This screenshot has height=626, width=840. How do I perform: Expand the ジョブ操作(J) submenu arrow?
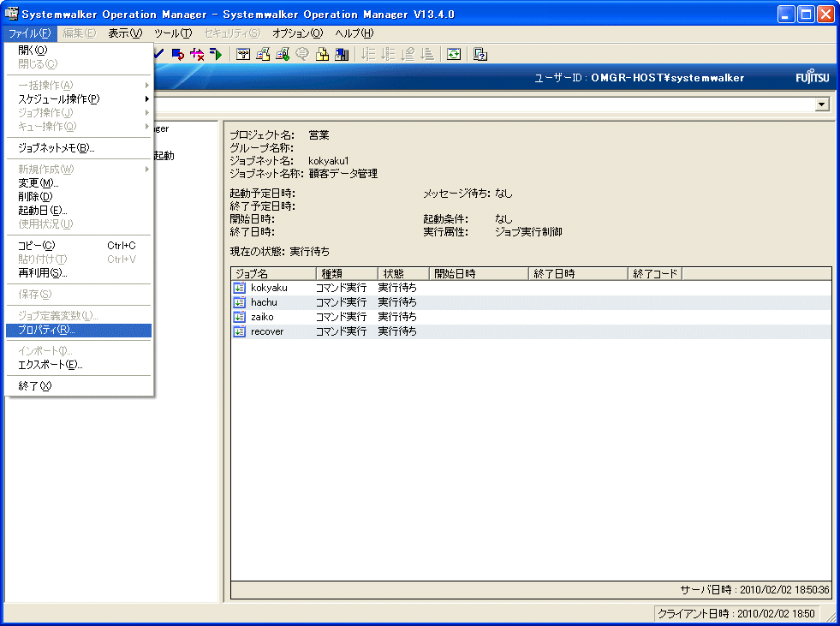click(x=146, y=112)
